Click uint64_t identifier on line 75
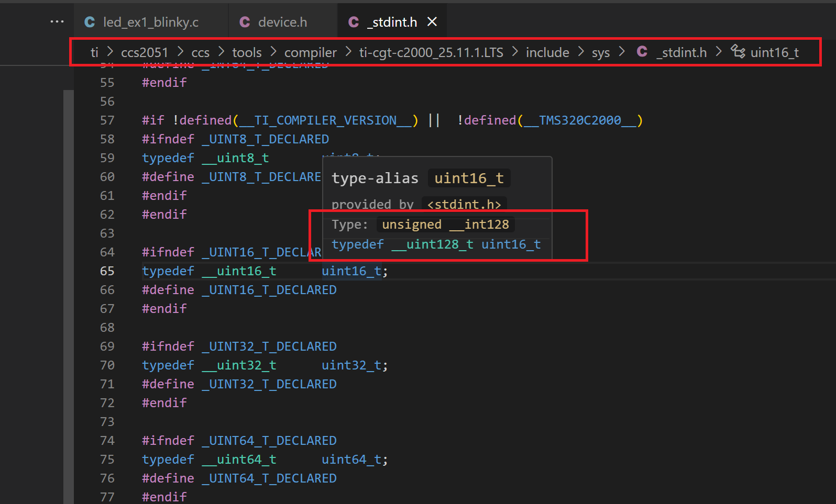This screenshot has height=504, width=836. [x=351, y=460]
